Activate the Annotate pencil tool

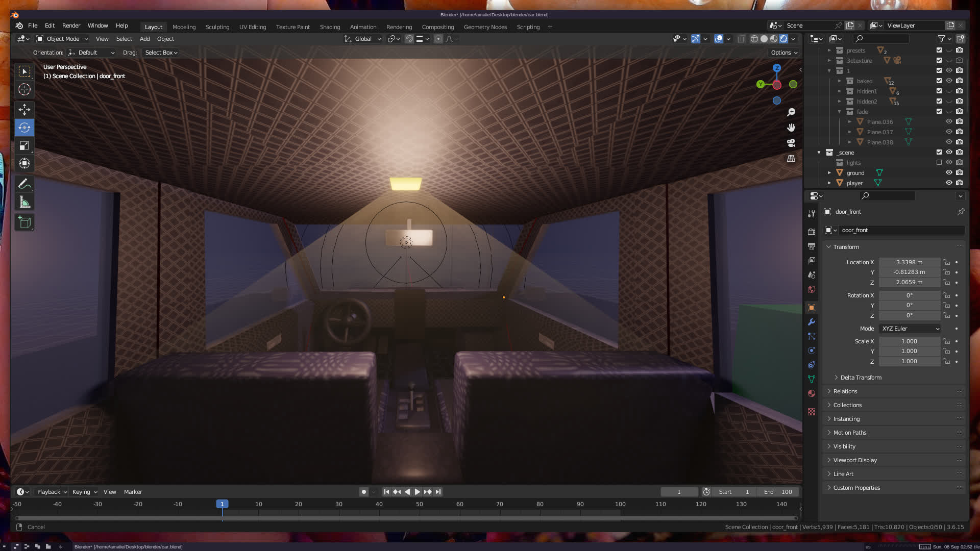(x=24, y=184)
